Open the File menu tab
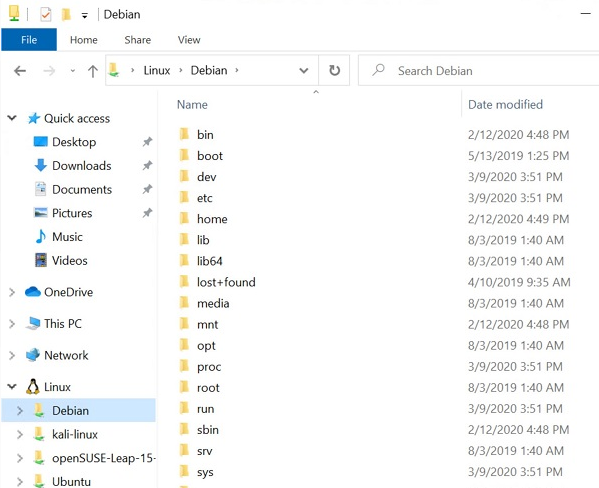 pyautogui.click(x=29, y=40)
